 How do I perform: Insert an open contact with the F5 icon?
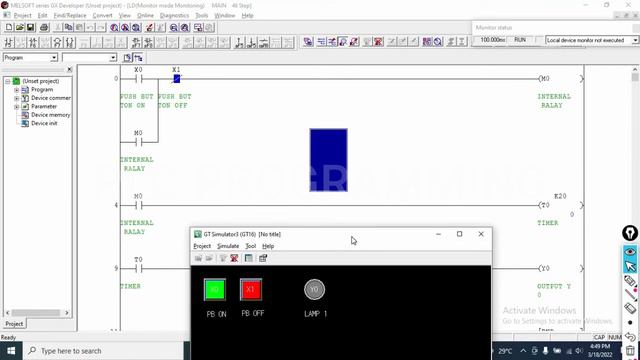pos(9,42)
